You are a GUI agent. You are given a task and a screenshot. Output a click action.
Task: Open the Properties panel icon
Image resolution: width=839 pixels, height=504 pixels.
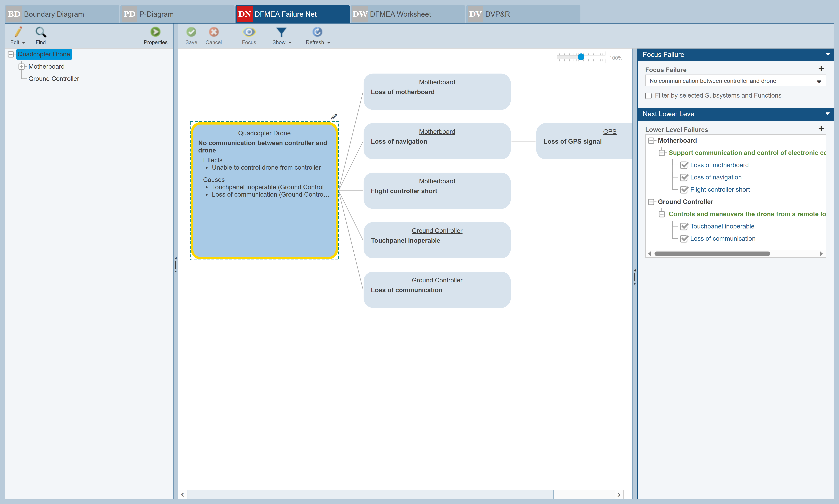tap(155, 32)
